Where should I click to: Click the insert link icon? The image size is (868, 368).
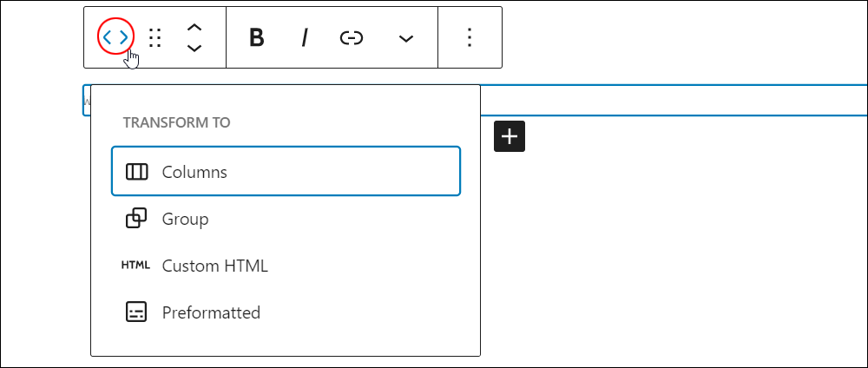tap(352, 37)
